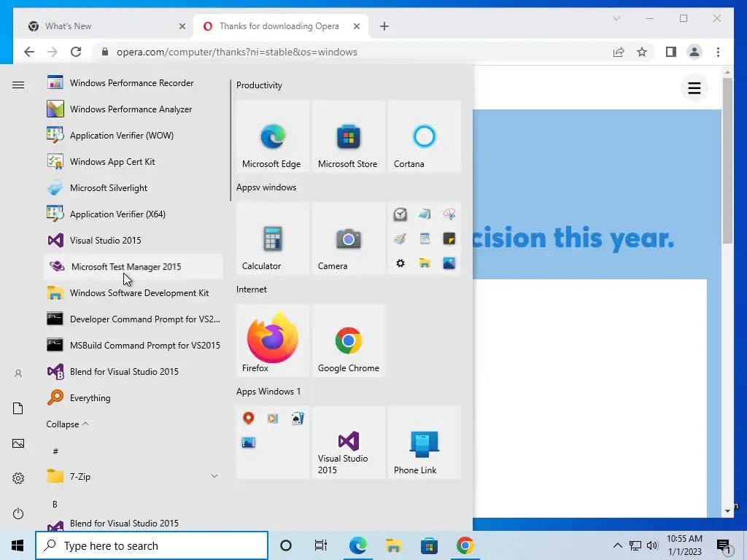
Task: Open Opera page hamburger menu
Action: 694,88
